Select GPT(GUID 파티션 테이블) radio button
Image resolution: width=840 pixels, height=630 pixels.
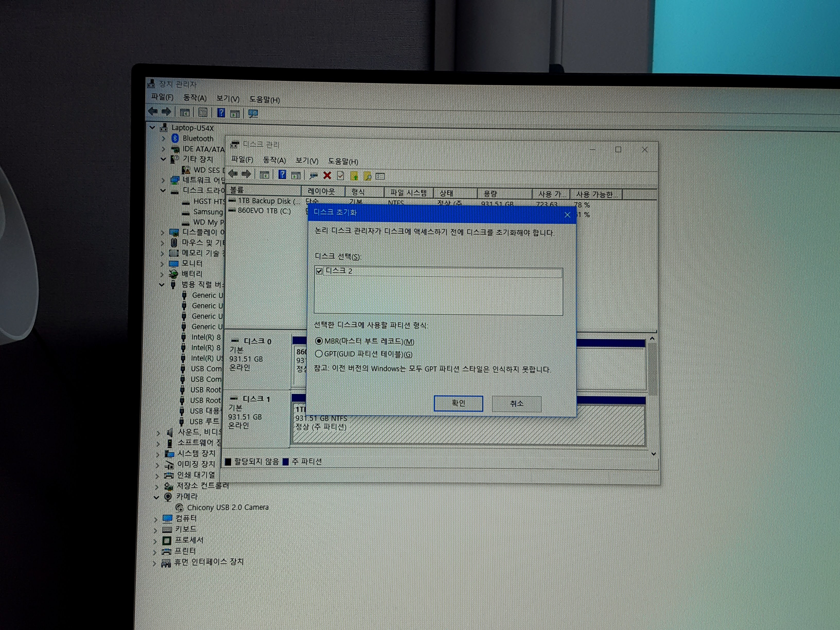click(319, 354)
